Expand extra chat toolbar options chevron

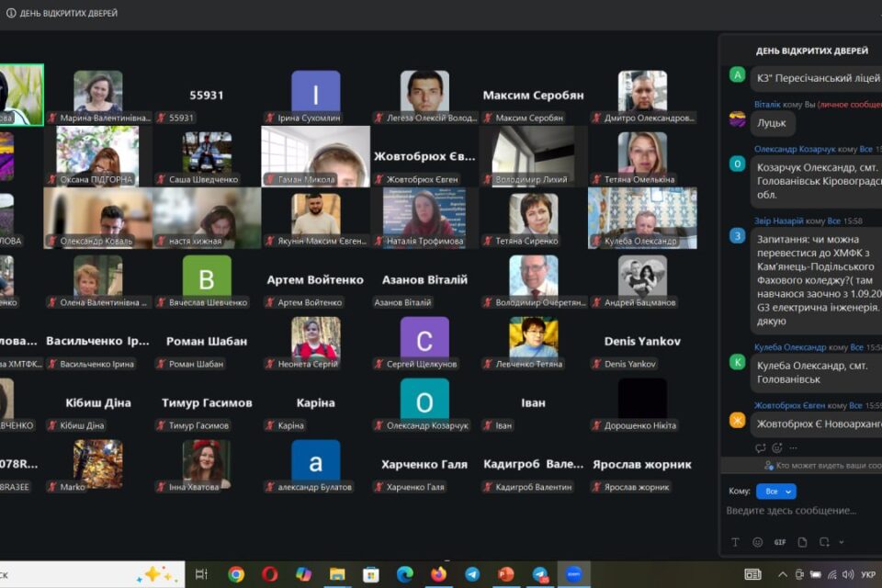(x=842, y=542)
